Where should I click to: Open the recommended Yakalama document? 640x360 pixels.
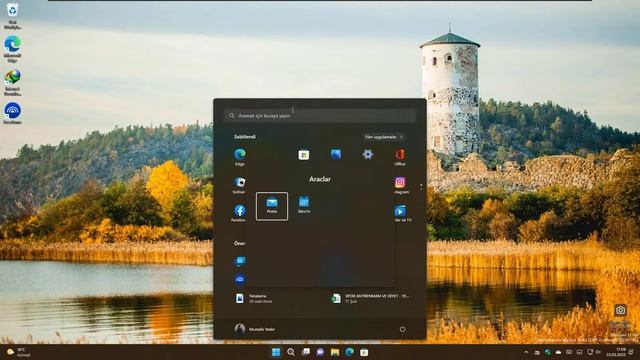tap(253, 298)
